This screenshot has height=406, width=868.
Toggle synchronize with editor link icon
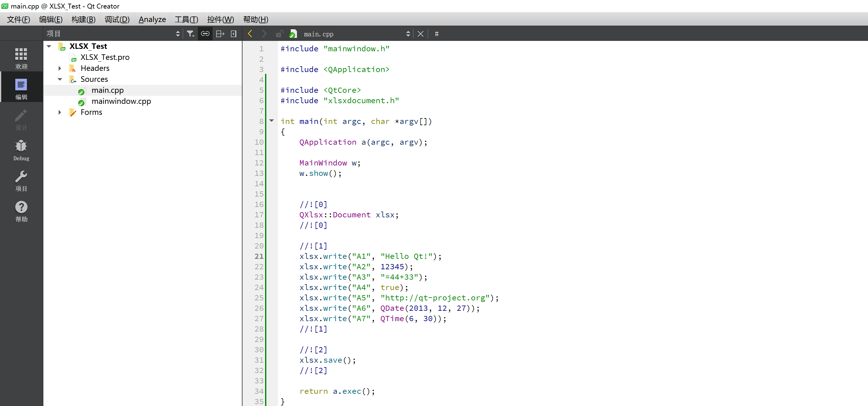(x=205, y=34)
